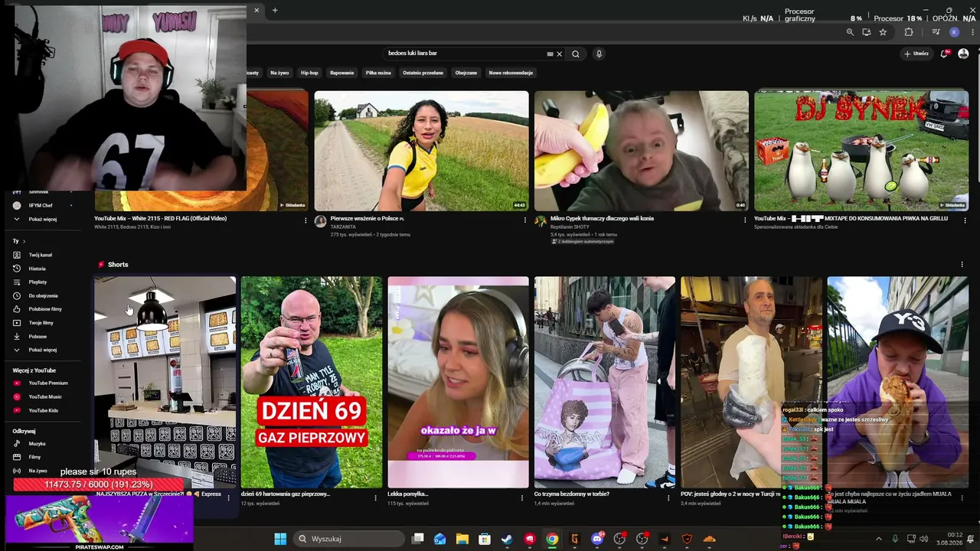This screenshot has height=551, width=980.
Task: Show hidden system tray icons
Action: click(x=878, y=539)
